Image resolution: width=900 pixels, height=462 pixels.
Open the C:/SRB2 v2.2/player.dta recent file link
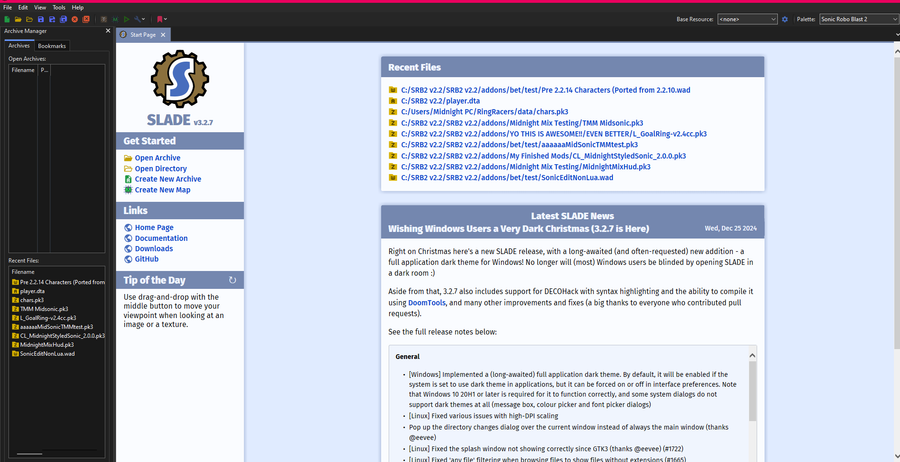(x=440, y=101)
